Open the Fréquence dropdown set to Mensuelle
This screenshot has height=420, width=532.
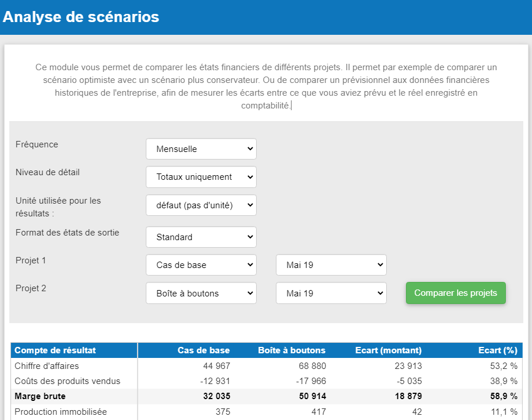201,149
